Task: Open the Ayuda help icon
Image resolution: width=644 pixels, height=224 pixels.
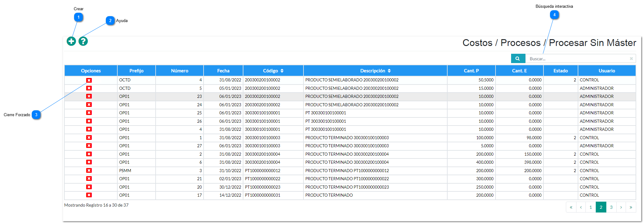Action: click(83, 41)
